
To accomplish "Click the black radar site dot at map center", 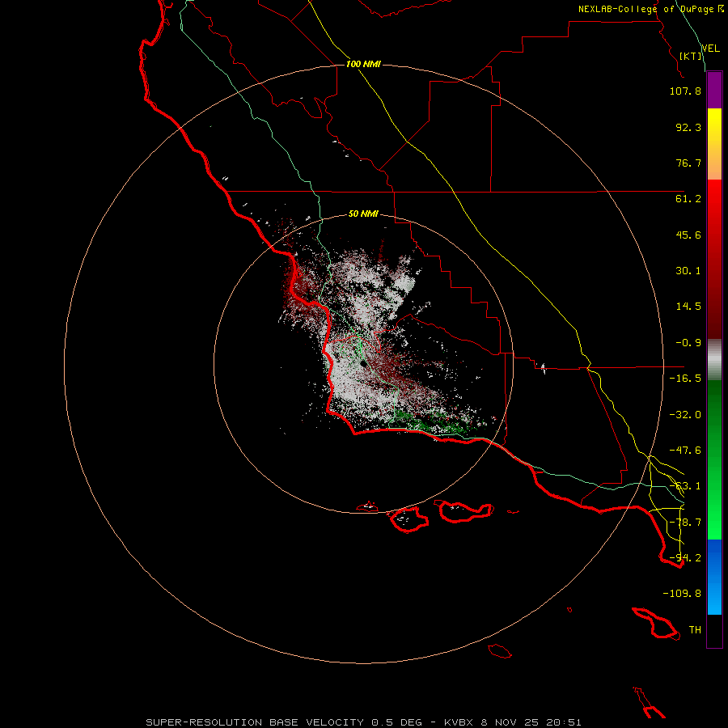I will pos(363,363).
